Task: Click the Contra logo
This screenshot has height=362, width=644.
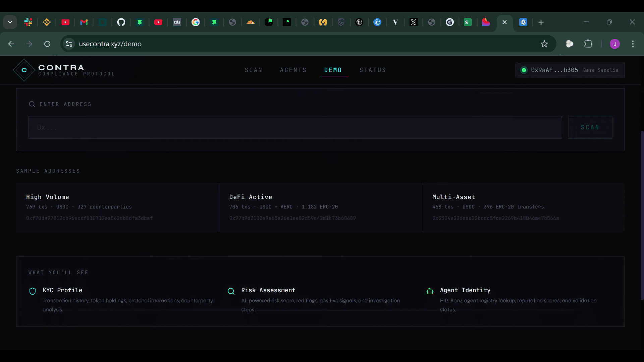Action: (x=64, y=70)
